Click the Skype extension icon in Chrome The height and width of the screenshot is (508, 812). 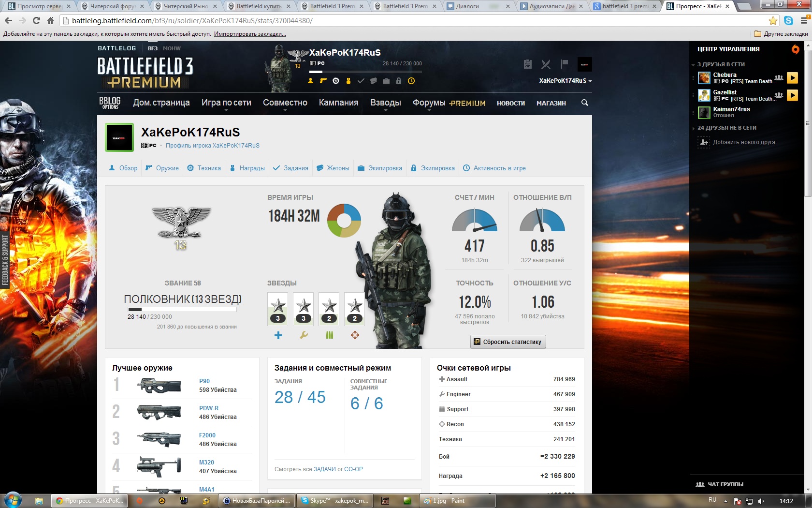788,21
